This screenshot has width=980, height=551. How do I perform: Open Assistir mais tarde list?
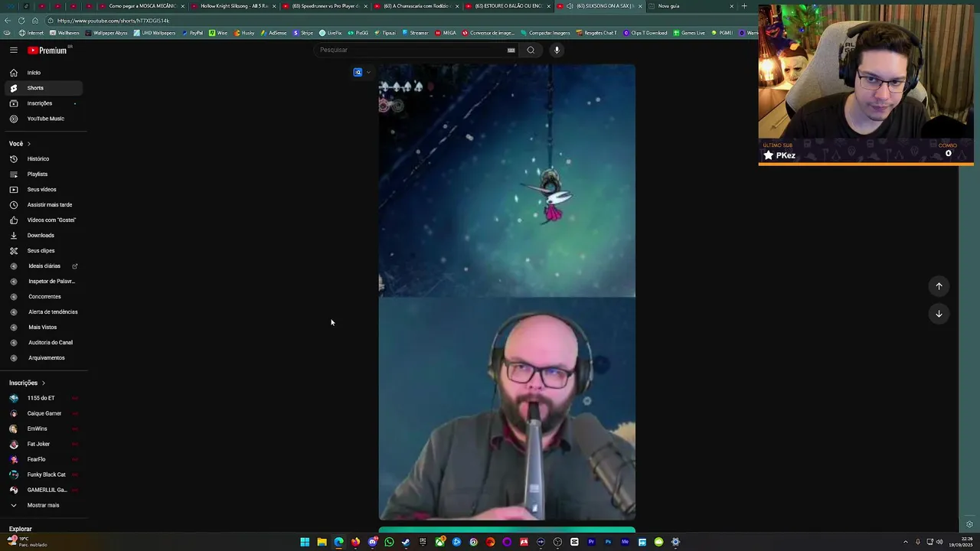point(42,205)
